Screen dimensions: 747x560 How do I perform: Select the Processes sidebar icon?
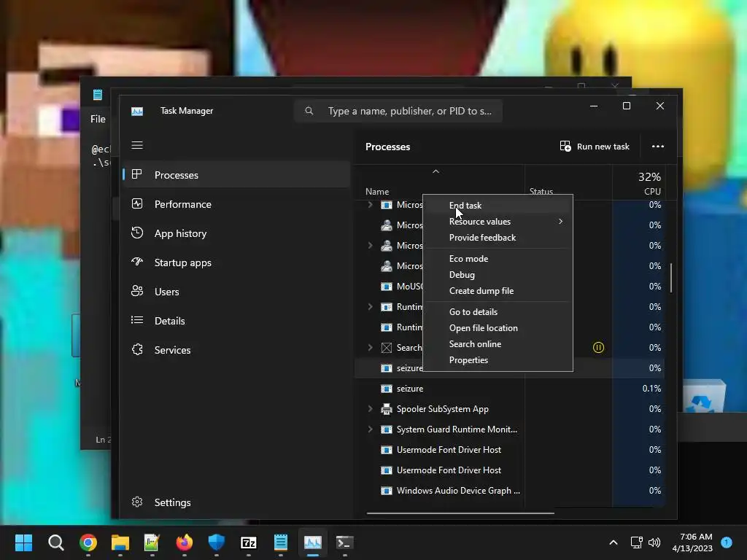pyautogui.click(x=136, y=174)
